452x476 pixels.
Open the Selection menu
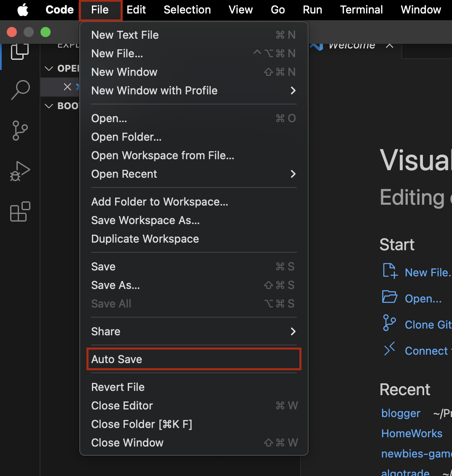pyautogui.click(x=187, y=10)
